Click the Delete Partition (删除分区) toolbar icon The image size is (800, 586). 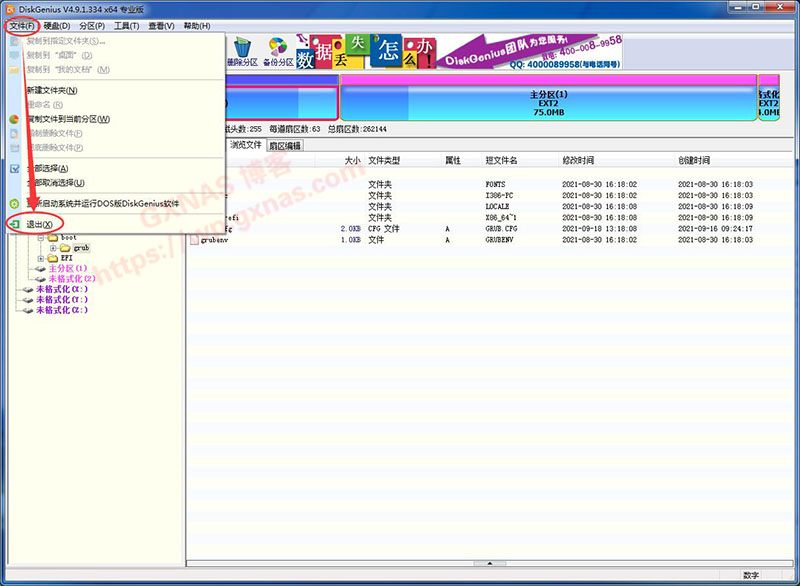click(241, 50)
